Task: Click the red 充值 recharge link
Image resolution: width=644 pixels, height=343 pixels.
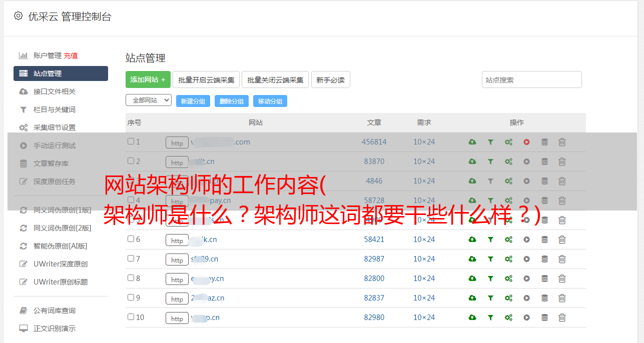Action: (71, 55)
